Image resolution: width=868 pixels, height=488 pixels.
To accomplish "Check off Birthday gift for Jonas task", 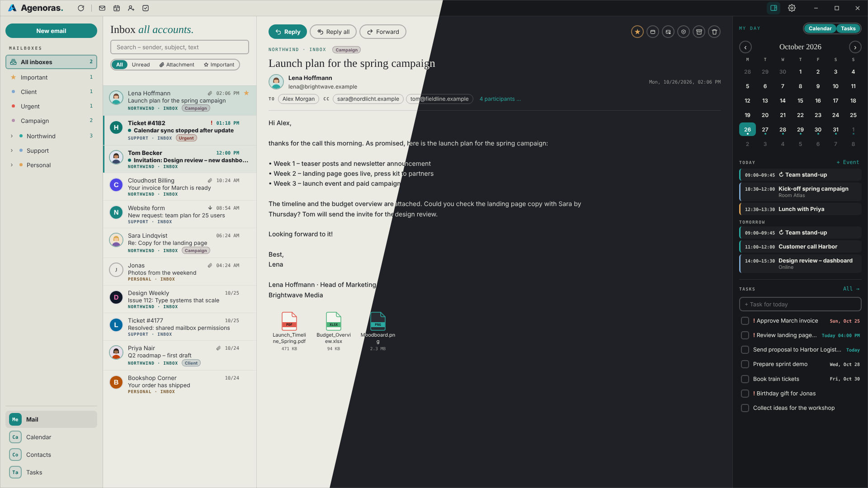I will (745, 394).
